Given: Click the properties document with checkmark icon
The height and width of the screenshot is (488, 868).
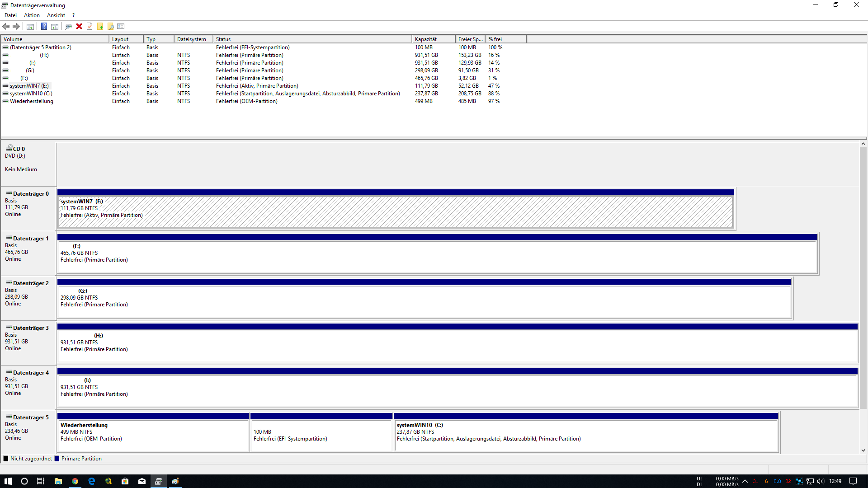Looking at the screenshot, I should click(90, 26).
